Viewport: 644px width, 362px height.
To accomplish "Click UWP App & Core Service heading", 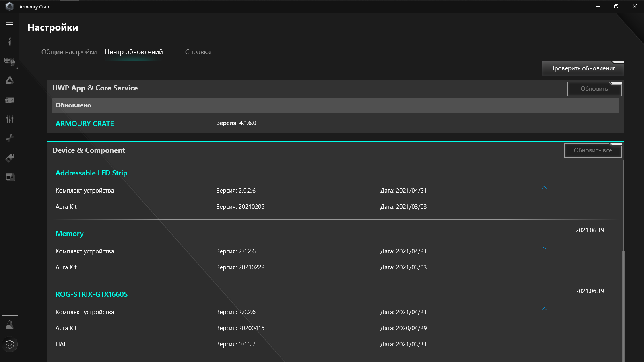I will click(95, 88).
